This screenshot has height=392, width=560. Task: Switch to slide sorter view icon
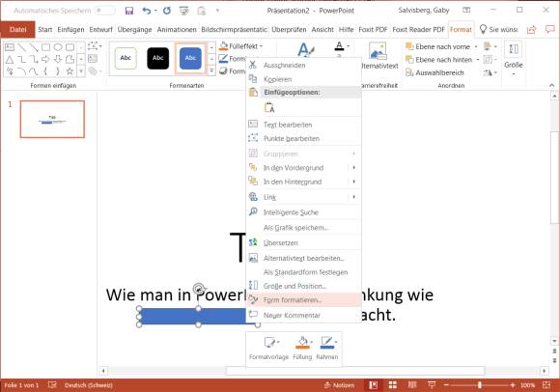(x=393, y=385)
